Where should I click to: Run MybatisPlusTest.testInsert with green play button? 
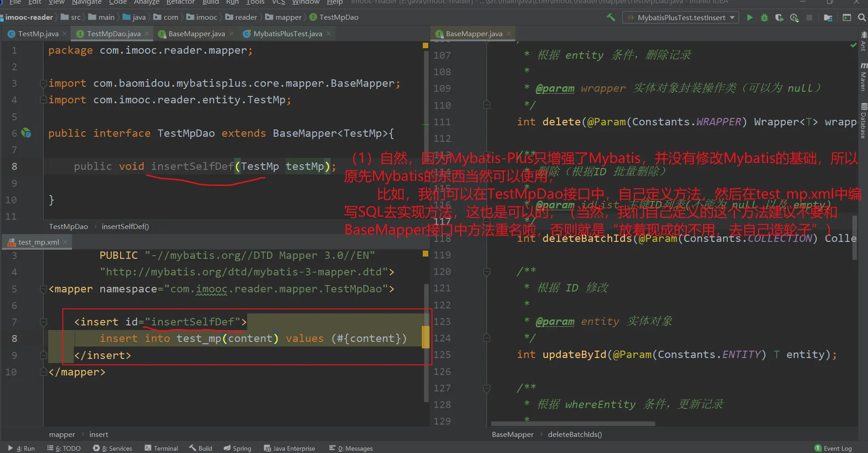(750, 17)
